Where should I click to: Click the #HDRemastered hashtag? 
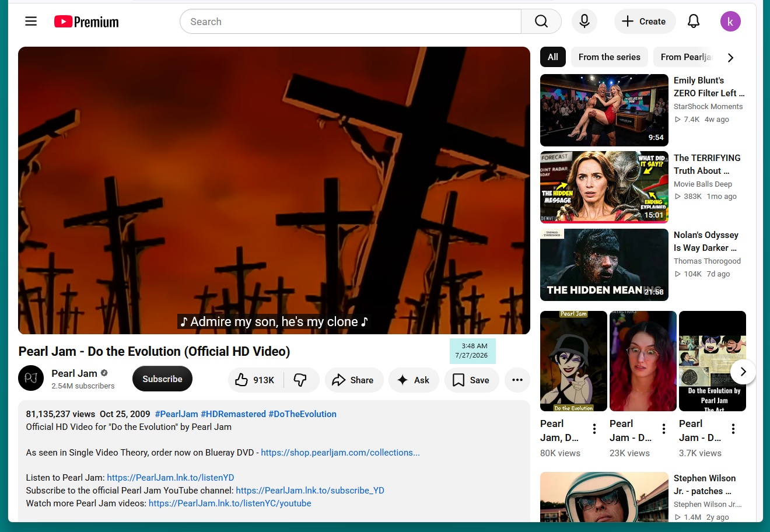233,414
